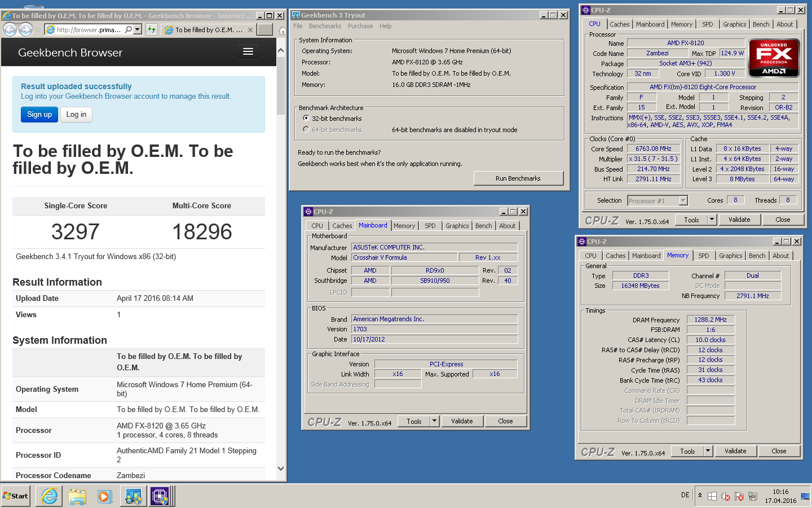Viewport: 812px width, 508px height.
Task: Refresh the Geekbench Browser page
Action: pos(151,29)
